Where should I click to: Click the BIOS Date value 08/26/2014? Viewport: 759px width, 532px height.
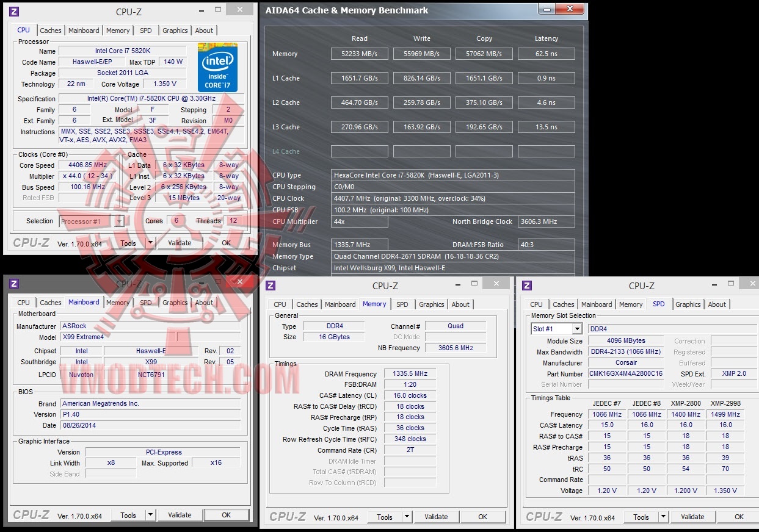point(150,425)
